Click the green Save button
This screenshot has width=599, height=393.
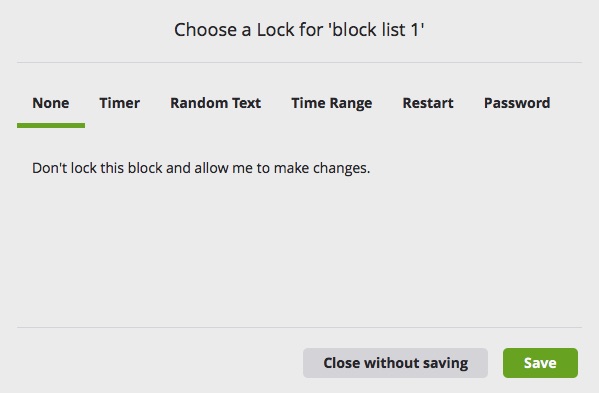tap(540, 363)
